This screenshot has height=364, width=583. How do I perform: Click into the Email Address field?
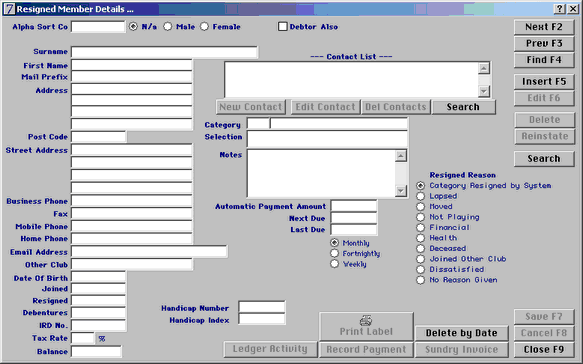coord(149,252)
